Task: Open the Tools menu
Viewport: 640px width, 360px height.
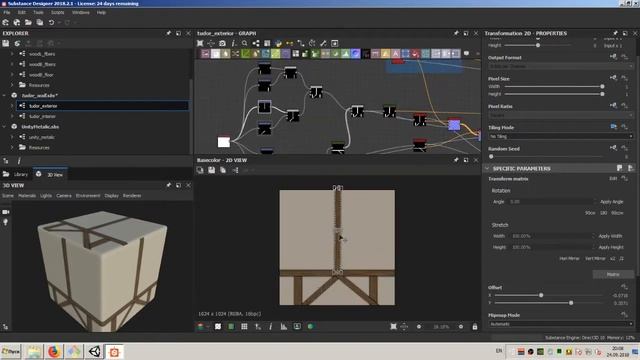Action: pyautogui.click(x=38, y=13)
